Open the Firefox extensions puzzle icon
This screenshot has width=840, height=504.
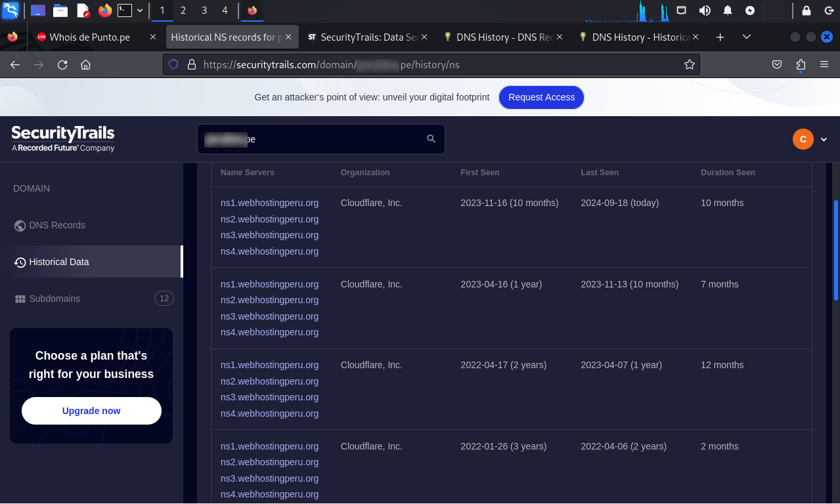(x=800, y=64)
